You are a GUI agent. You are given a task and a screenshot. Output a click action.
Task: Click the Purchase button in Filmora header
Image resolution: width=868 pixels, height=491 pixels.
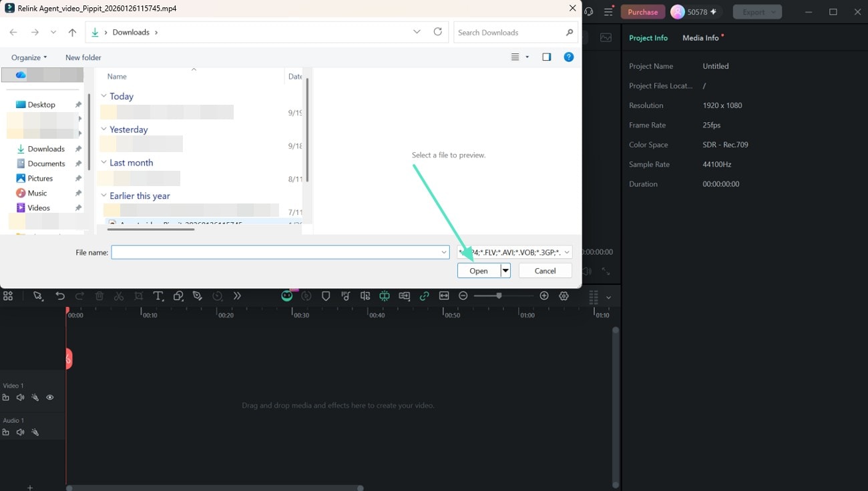point(643,12)
